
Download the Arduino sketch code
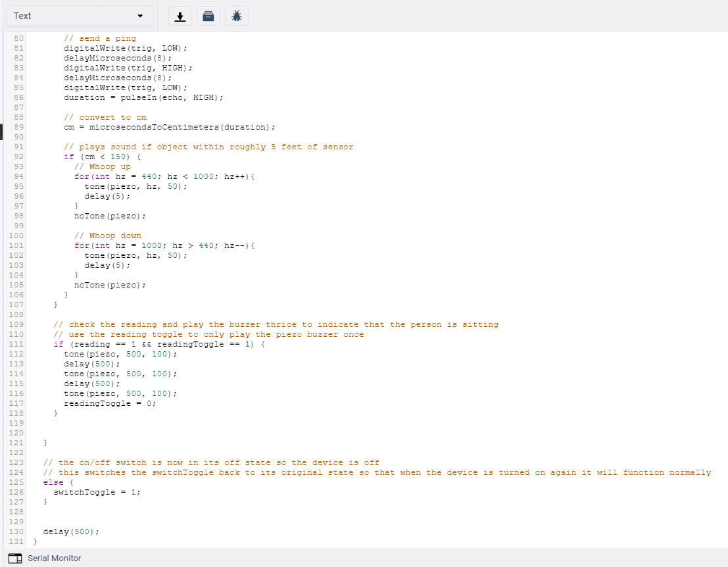pyautogui.click(x=180, y=15)
